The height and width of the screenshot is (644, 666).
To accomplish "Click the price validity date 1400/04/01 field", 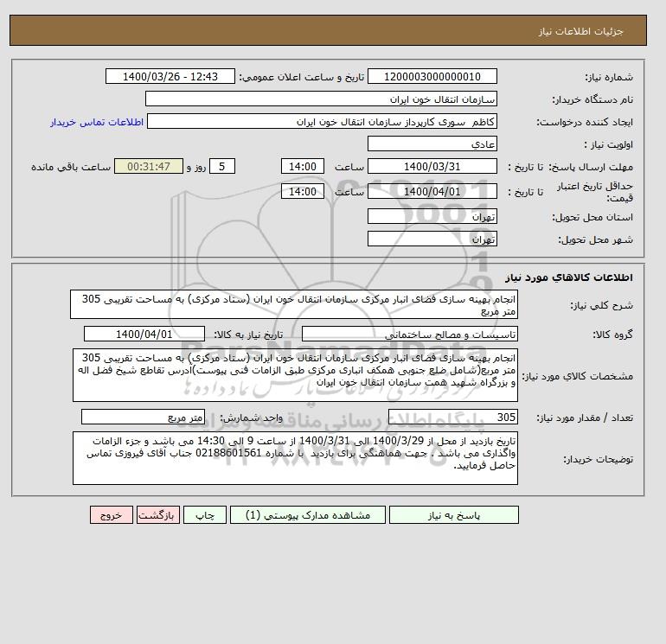I will point(432,191).
